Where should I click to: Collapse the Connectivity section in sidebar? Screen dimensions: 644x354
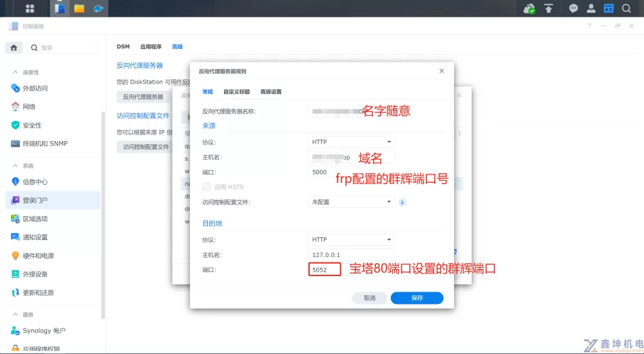pyautogui.click(x=15, y=72)
